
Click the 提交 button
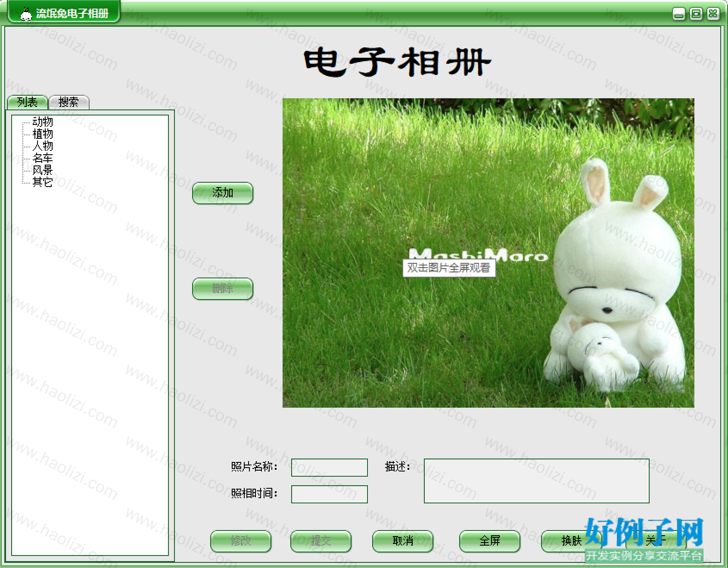(x=321, y=541)
